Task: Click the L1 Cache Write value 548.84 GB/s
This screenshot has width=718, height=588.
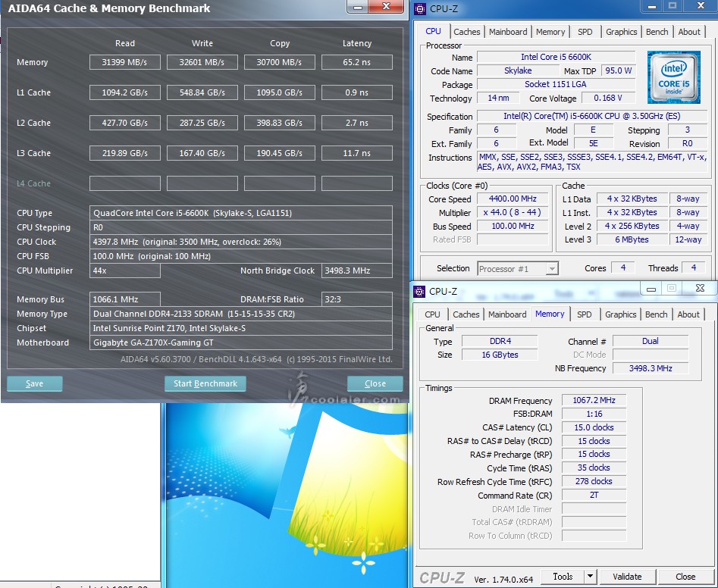Action: pos(202,92)
